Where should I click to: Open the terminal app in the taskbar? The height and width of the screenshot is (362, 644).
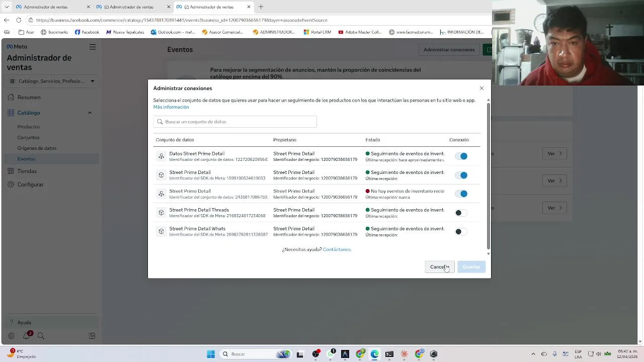tap(389, 354)
